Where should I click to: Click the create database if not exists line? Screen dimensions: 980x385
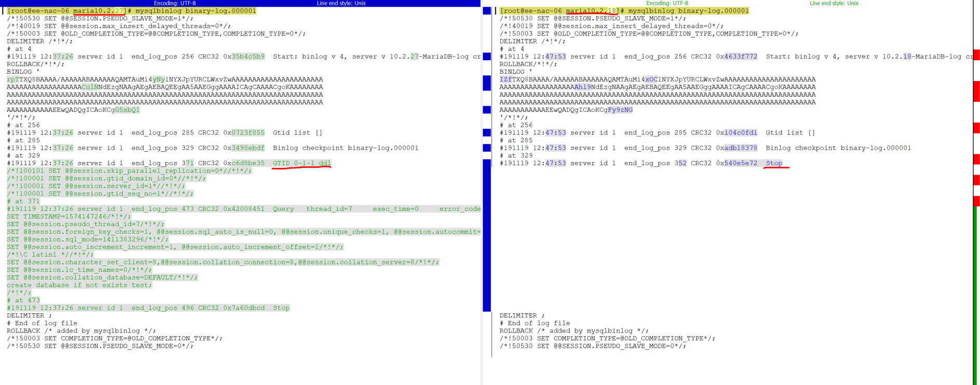[x=79, y=285]
